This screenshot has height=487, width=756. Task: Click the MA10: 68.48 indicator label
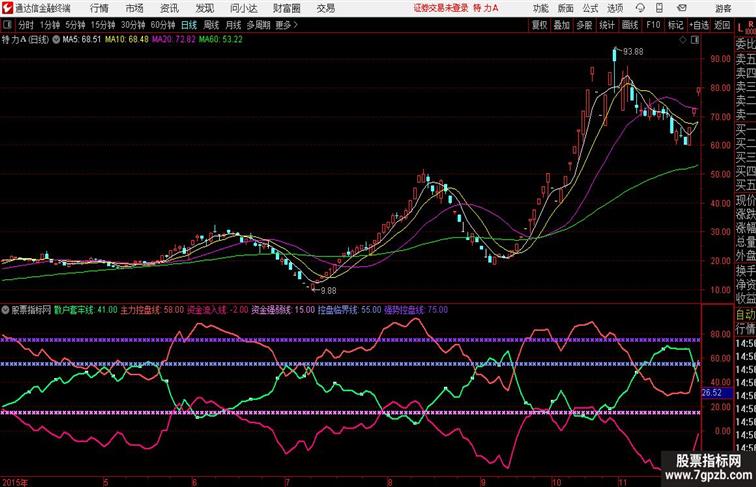(127, 40)
